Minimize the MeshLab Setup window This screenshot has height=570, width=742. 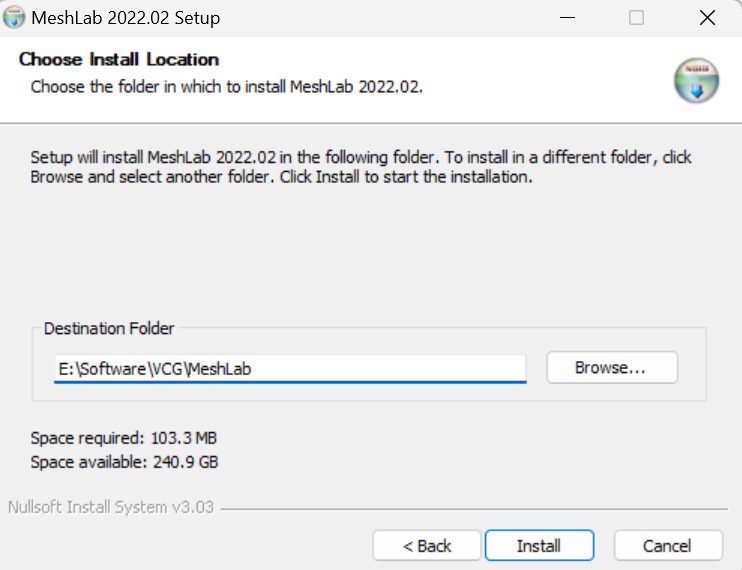[x=566, y=18]
